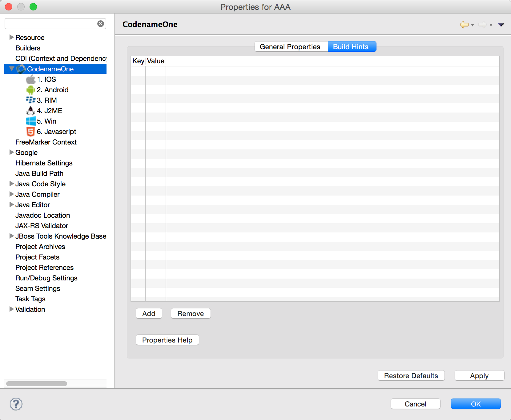
Task: Expand the JBoss Tools Knowledge Base node
Action: (12, 236)
